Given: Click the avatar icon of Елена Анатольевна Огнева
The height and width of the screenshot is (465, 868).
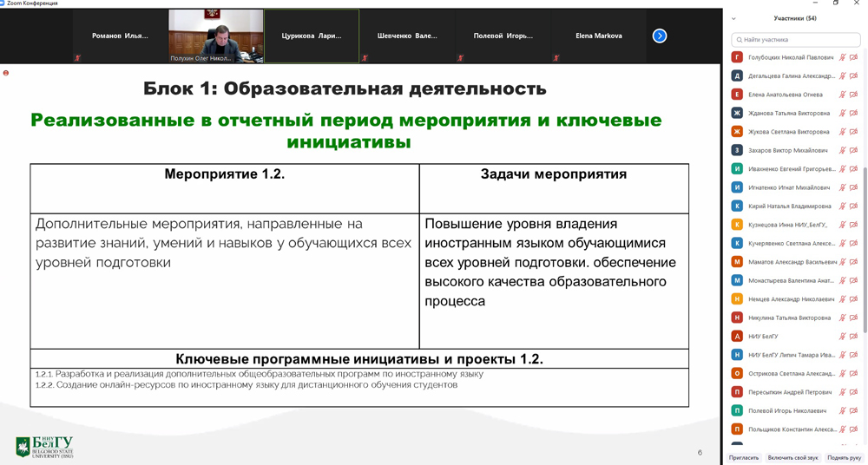Looking at the screenshot, I should click(x=737, y=95).
